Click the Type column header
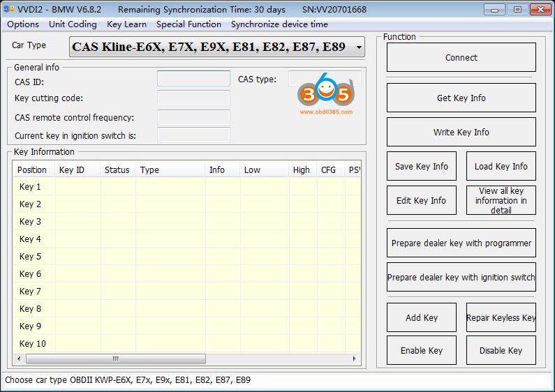Image resolution: width=555 pixels, height=392 pixels. click(170, 169)
